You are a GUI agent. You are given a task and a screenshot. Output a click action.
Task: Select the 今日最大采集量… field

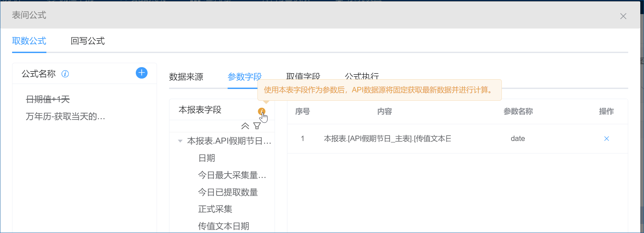[232, 175]
